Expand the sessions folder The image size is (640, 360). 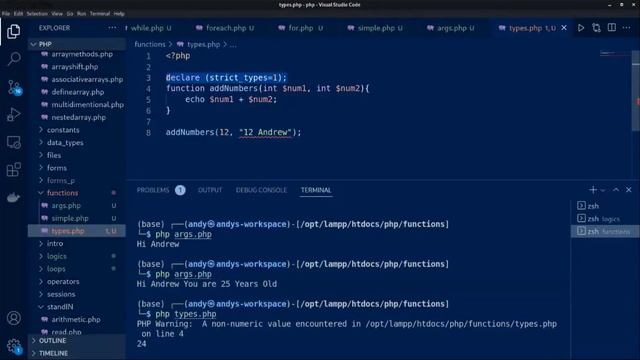coord(77,294)
